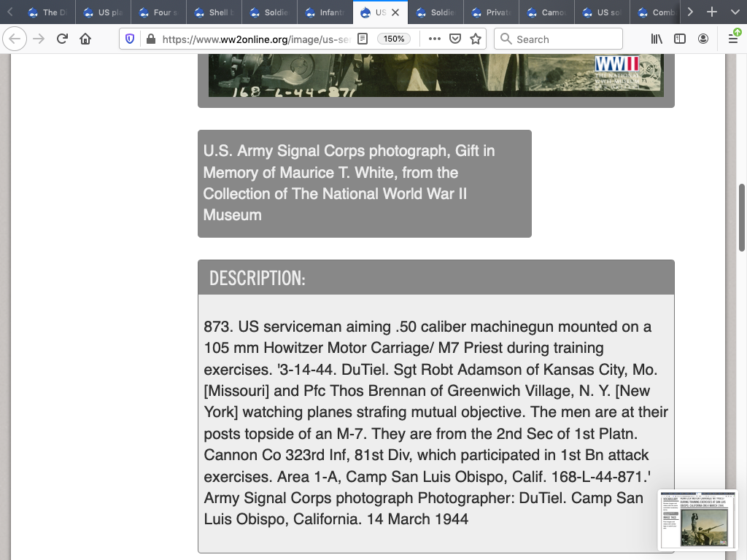Switch to the "Shell" tab
The image size is (747, 560).
(x=214, y=12)
